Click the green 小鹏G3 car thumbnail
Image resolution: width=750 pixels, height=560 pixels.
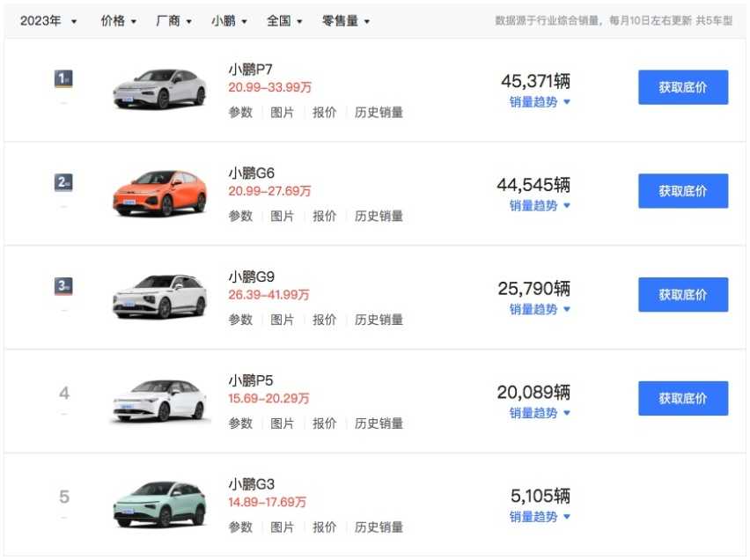(x=159, y=501)
